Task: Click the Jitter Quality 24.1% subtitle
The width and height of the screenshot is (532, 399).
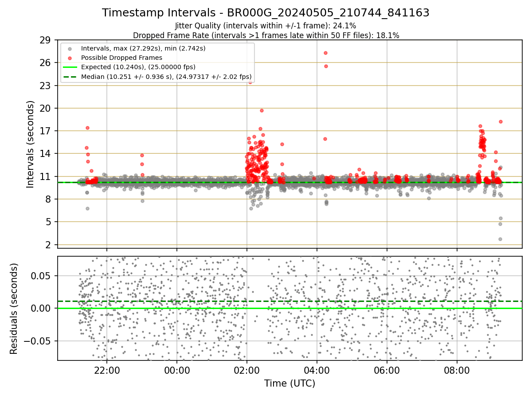Action: [266, 26]
